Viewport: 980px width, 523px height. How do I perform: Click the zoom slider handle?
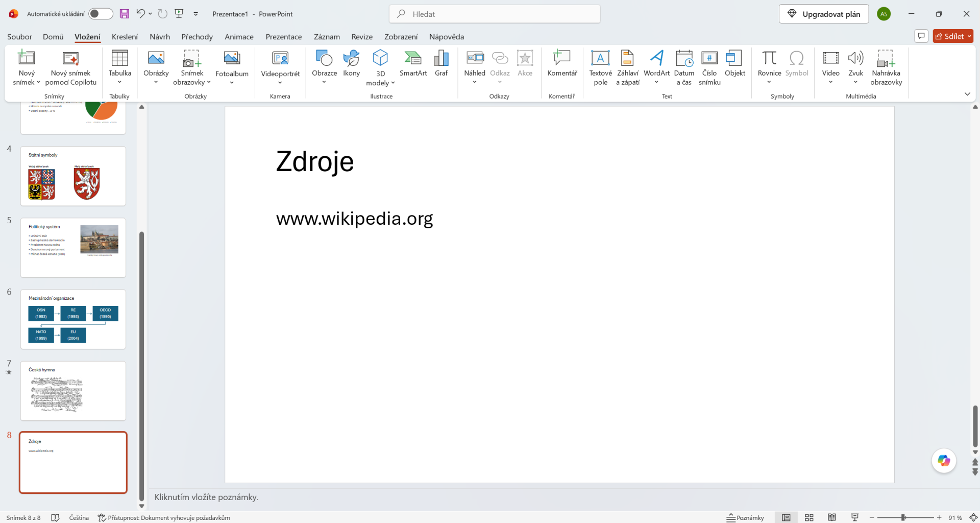[903, 517]
